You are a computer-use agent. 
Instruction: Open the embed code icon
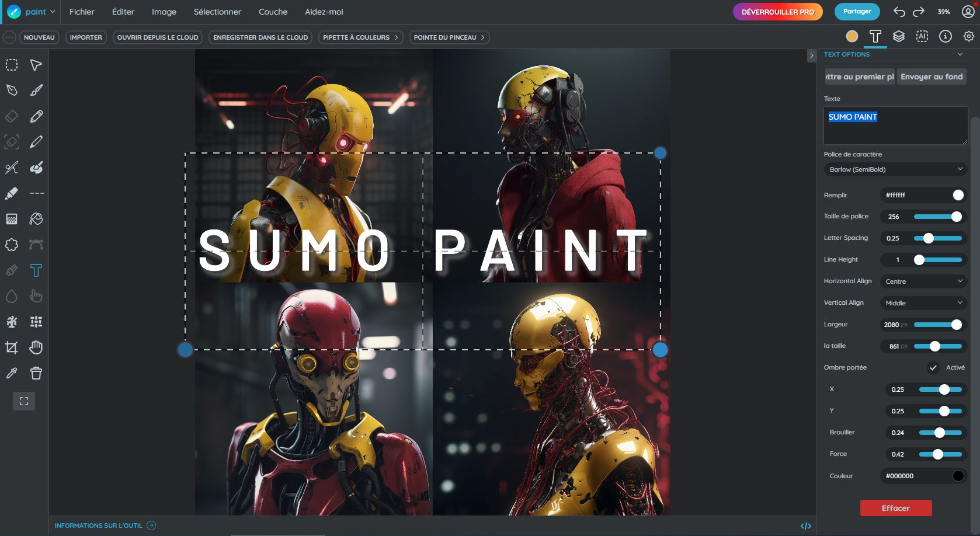click(806, 526)
